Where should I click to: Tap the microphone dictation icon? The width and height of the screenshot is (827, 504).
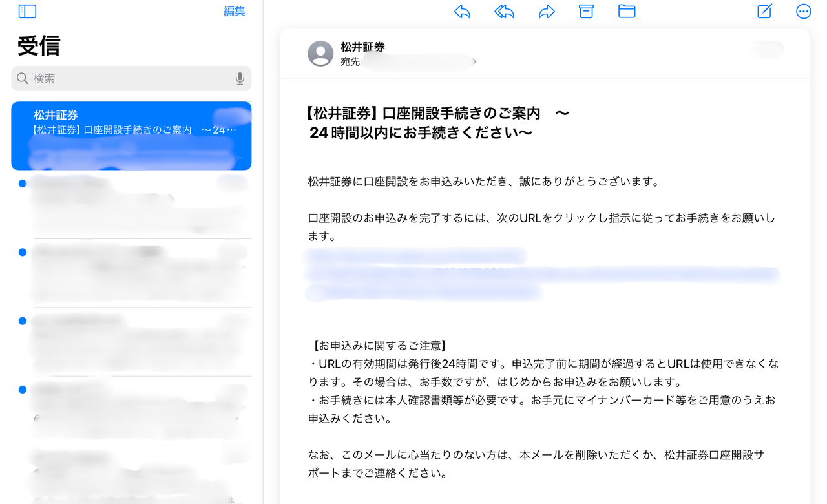240,78
